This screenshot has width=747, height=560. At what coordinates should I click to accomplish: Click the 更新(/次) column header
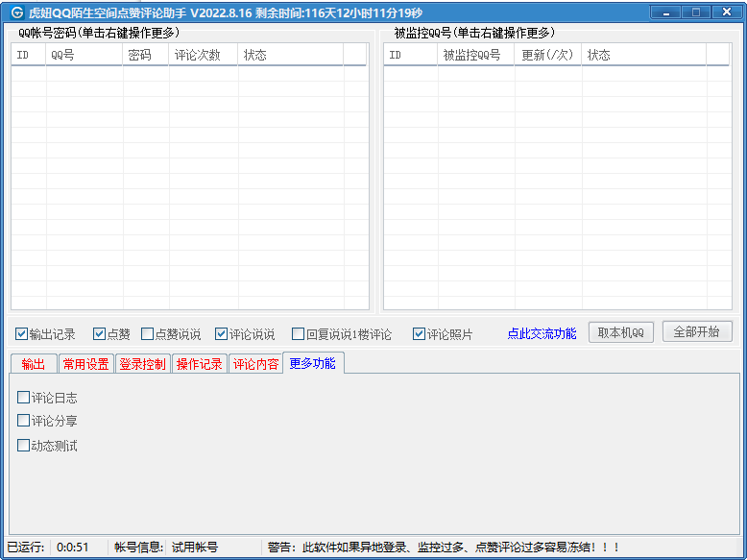[x=548, y=55]
